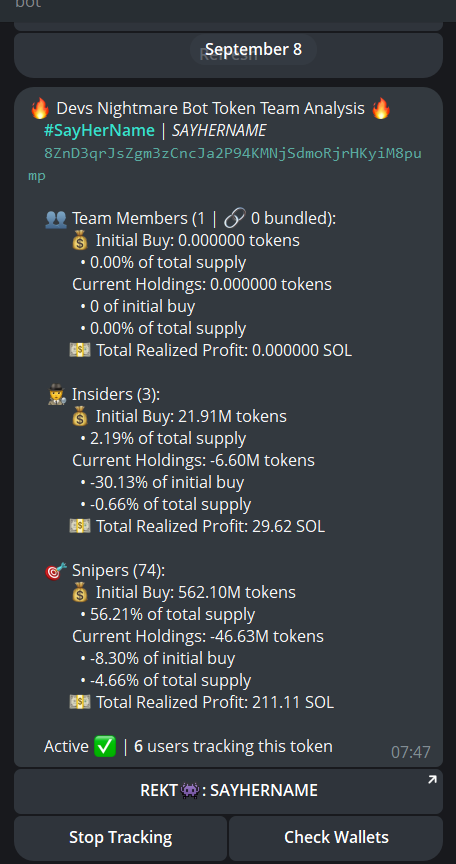Click money bag icon beside Insiders Initial Buy
Viewport: 456px width, 864px height.
pyautogui.click(x=80, y=417)
